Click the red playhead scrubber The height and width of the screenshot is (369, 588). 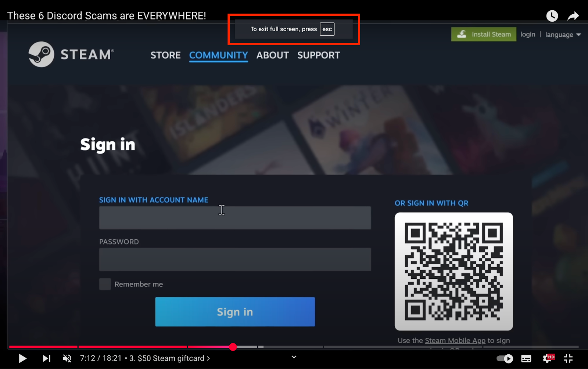[x=233, y=347]
